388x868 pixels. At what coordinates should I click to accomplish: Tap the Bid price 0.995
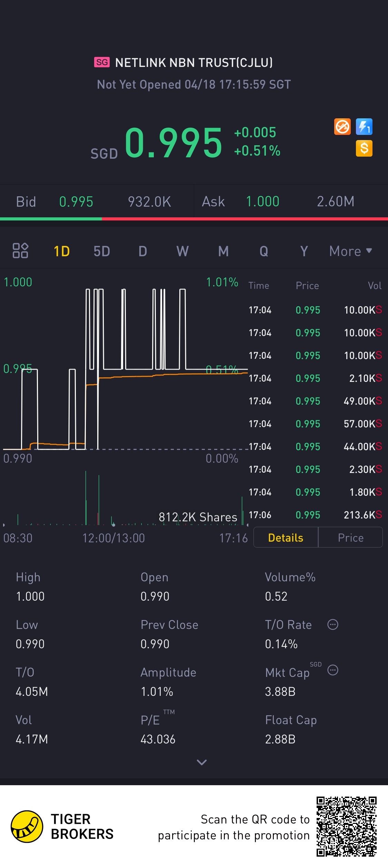pos(76,202)
